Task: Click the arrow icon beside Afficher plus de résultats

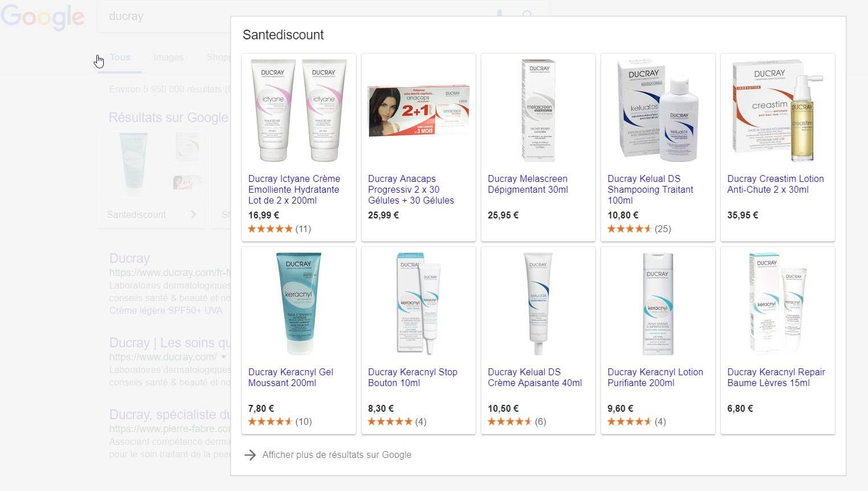Action: [250, 455]
